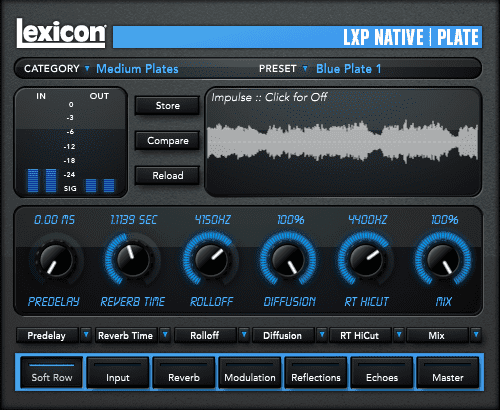The height and width of the screenshot is (410, 500).
Task: Switch to the Modulation tab
Action: 250,372
